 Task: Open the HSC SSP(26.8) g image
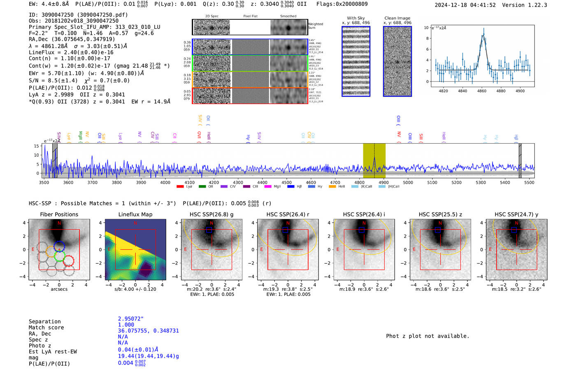(212, 250)
